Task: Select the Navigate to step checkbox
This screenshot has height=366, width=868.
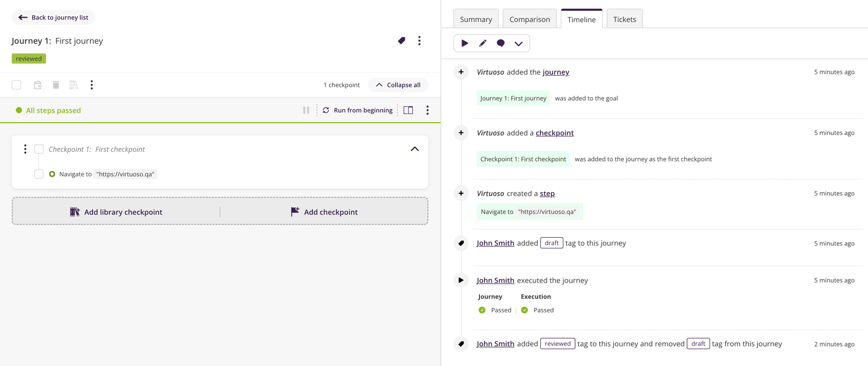Action: coord(39,174)
